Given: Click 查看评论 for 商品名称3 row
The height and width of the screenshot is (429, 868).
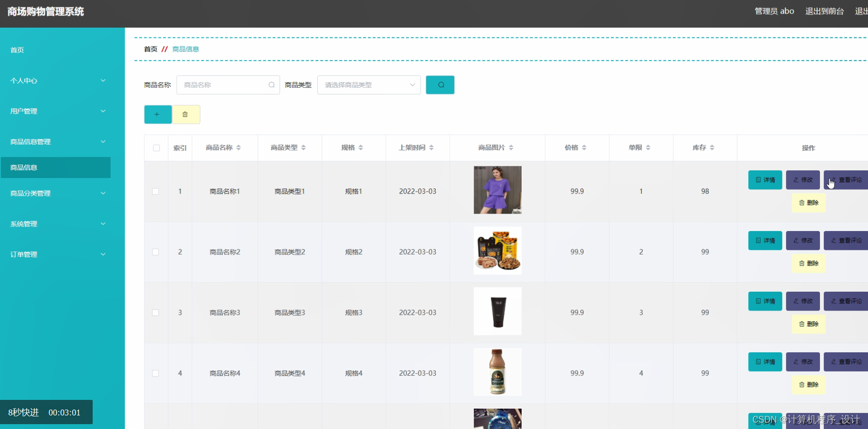Looking at the screenshot, I should click(x=846, y=301).
